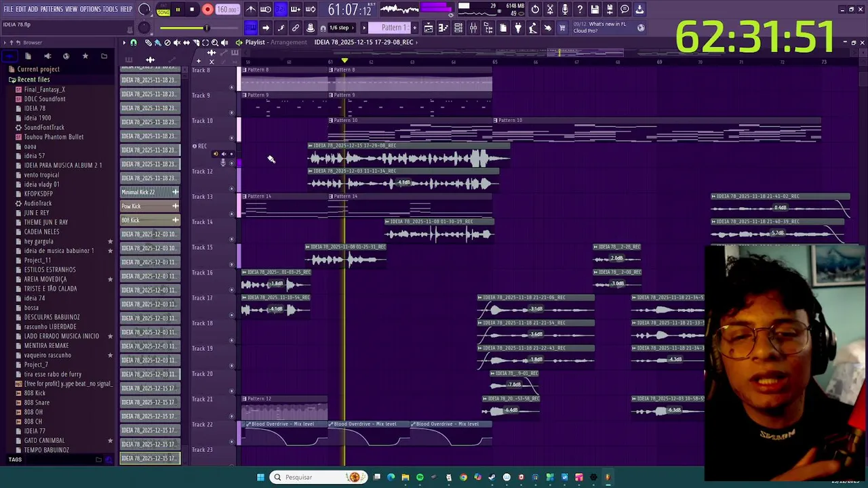Select the 808 Kick sample in picker
This screenshot has height=488, width=868.
pyautogui.click(x=150, y=220)
